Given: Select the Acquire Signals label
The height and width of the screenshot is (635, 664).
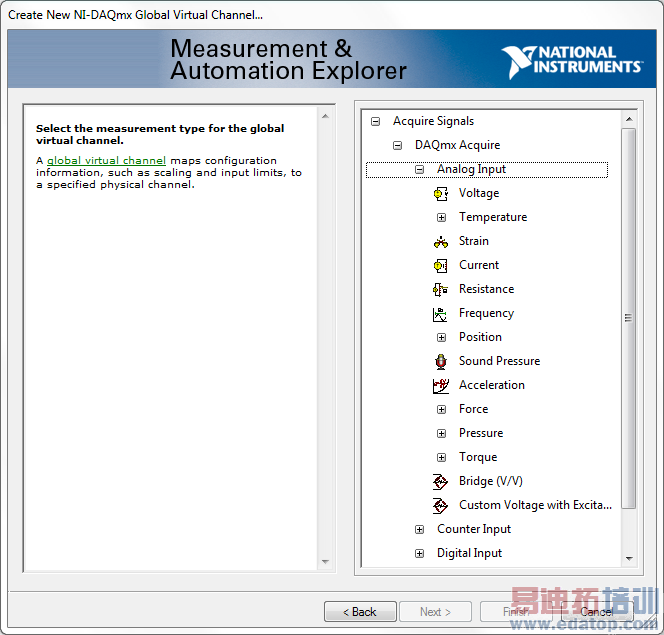Looking at the screenshot, I should coord(433,121).
